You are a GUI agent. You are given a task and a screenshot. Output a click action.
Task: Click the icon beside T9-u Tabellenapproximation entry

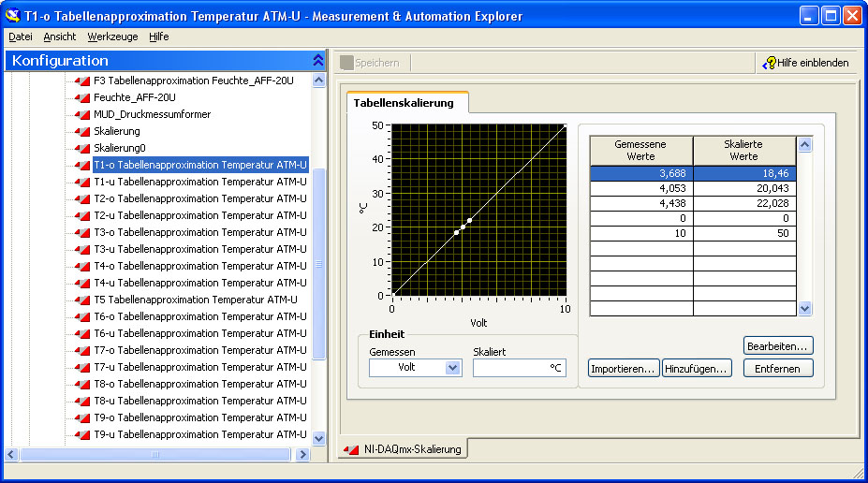coord(81,435)
